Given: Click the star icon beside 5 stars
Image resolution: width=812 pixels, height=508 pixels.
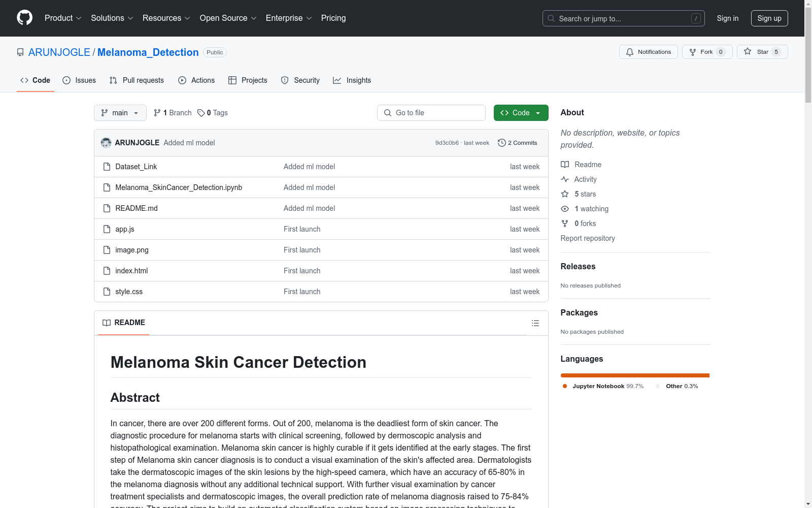Looking at the screenshot, I should 565,194.
